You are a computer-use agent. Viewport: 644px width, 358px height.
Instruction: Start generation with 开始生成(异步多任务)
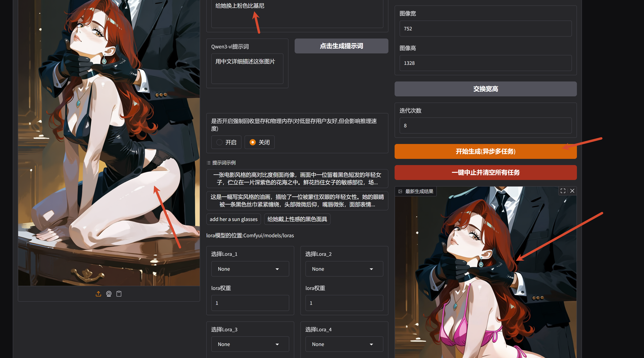(x=485, y=151)
